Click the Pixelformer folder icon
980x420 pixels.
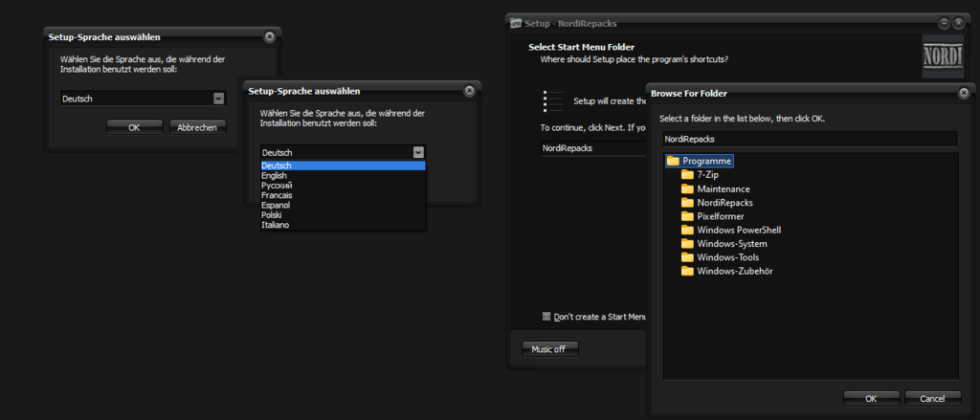point(687,216)
